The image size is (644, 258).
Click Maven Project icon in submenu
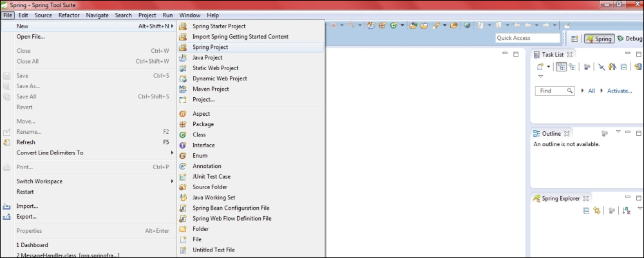point(183,89)
